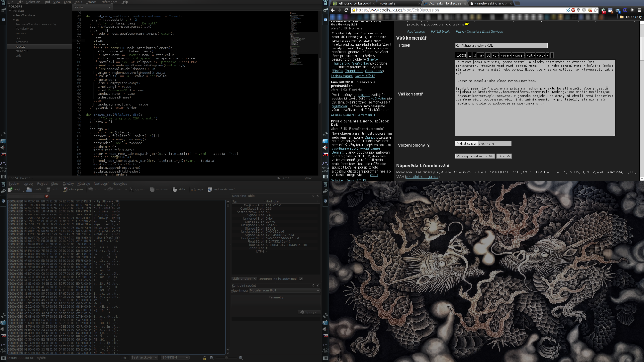Click Zpět (Undo) in hex editor toolbar
The width and height of the screenshot is (644, 362).
pyautogui.click(x=94, y=189)
